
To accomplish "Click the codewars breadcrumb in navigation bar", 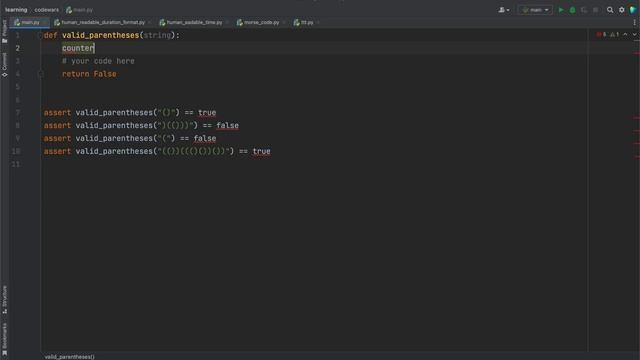I will click(47, 10).
